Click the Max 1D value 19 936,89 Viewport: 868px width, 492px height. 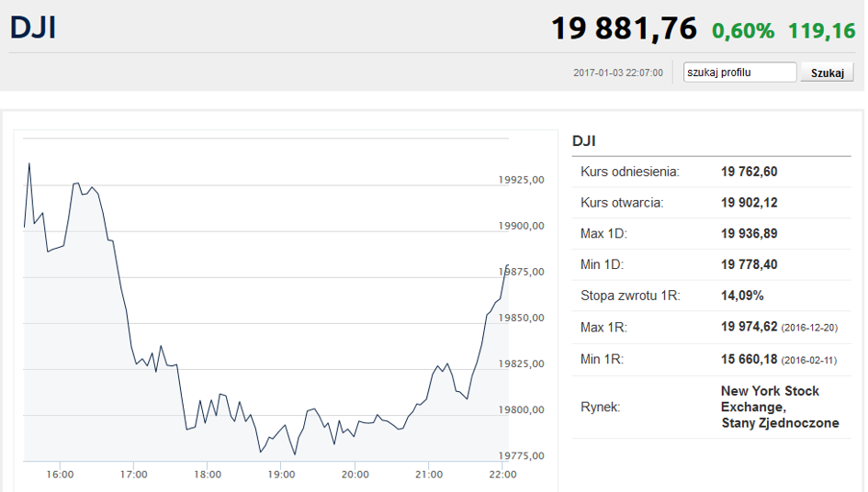(x=749, y=233)
